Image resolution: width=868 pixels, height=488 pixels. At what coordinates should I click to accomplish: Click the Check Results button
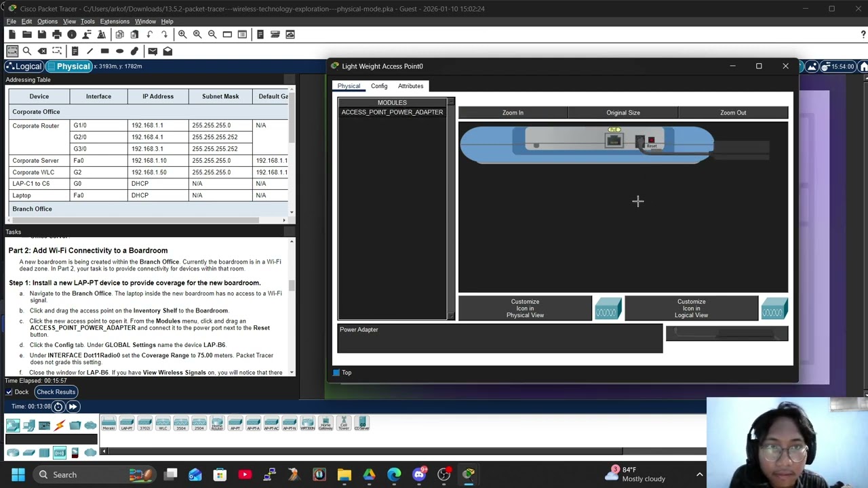click(x=56, y=392)
